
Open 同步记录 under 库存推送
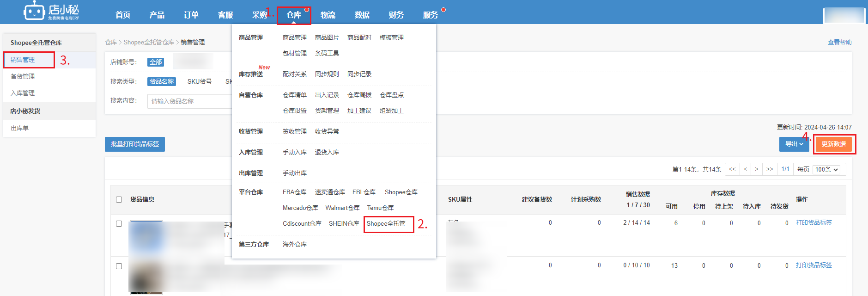tap(359, 74)
